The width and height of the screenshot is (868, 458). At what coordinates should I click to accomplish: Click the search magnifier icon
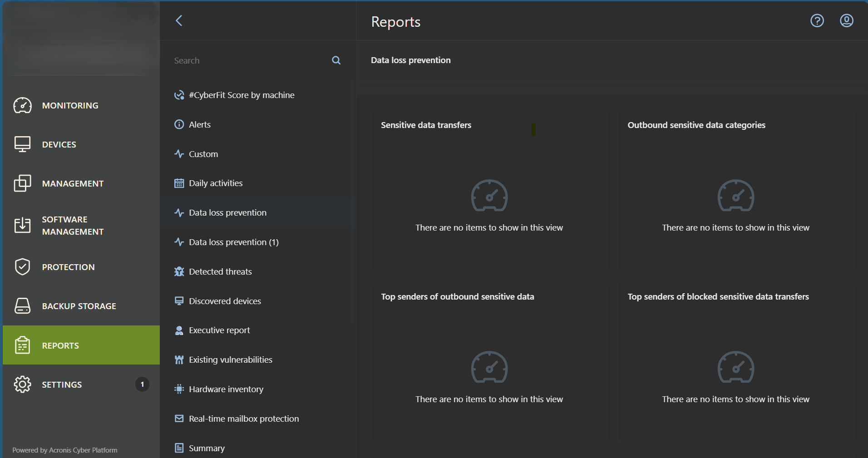pyautogui.click(x=336, y=60)
